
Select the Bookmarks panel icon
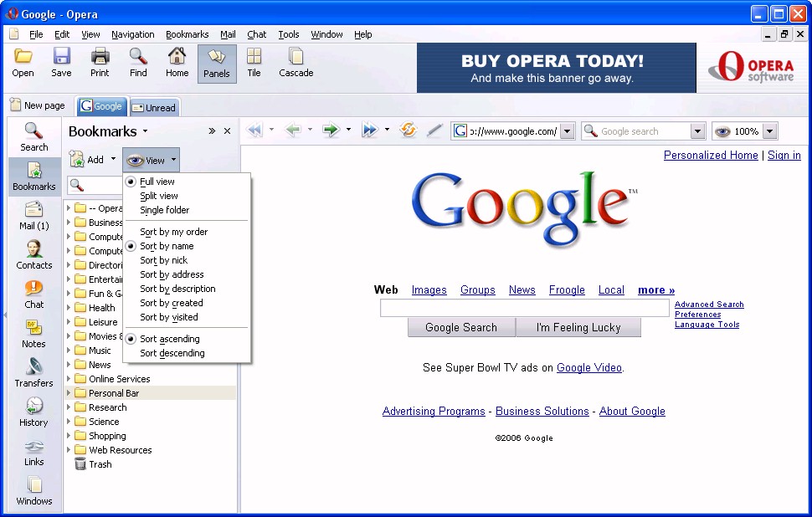tap(34, 177)
